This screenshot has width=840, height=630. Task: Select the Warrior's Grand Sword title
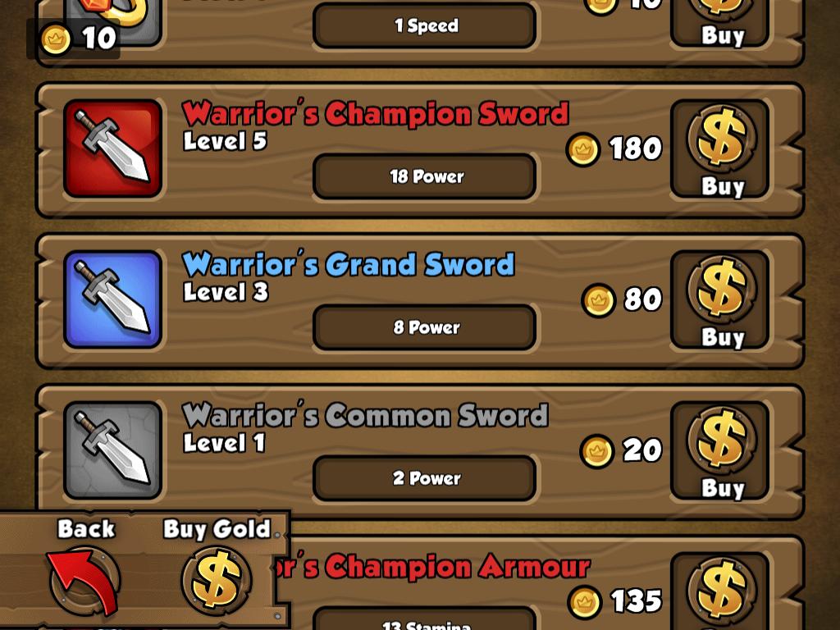[x=348, y=264]
